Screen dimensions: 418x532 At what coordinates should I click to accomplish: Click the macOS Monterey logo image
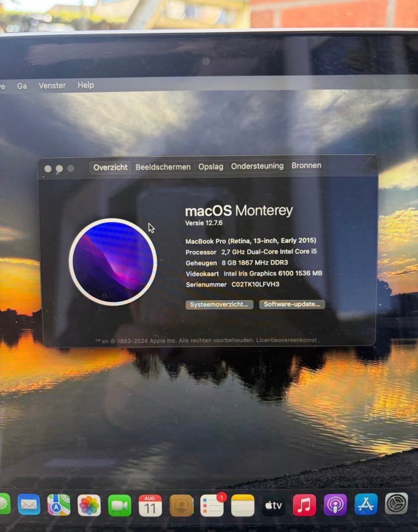113,261
